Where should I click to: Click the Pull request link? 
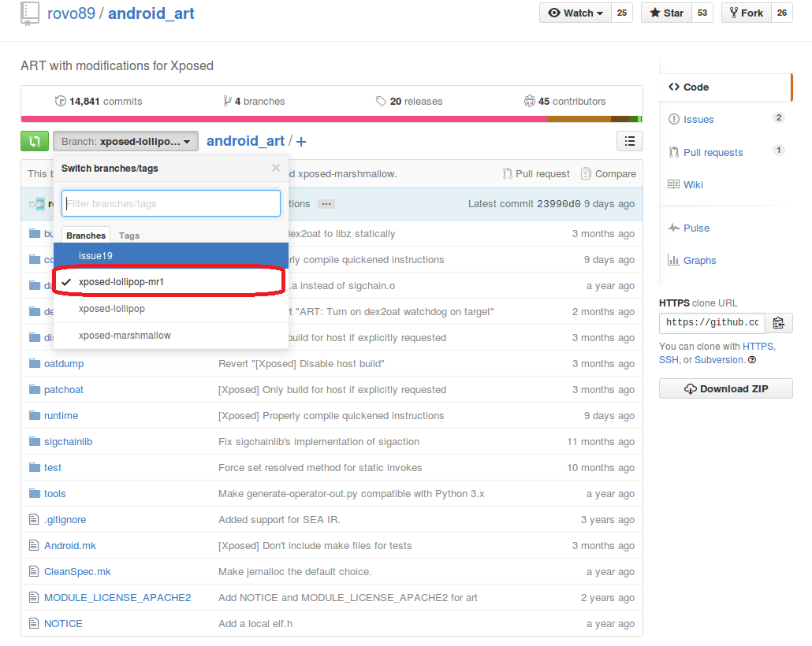pos(536,174)
